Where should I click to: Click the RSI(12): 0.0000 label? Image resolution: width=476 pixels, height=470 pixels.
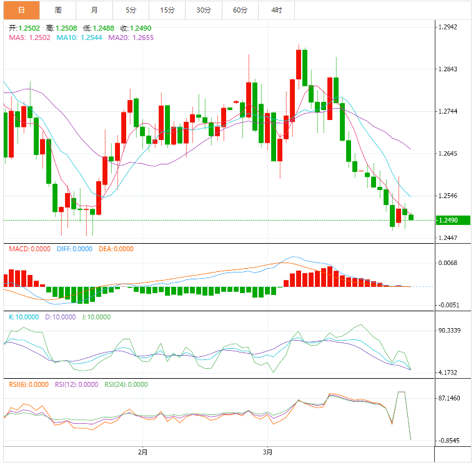[x=76, y=384]
